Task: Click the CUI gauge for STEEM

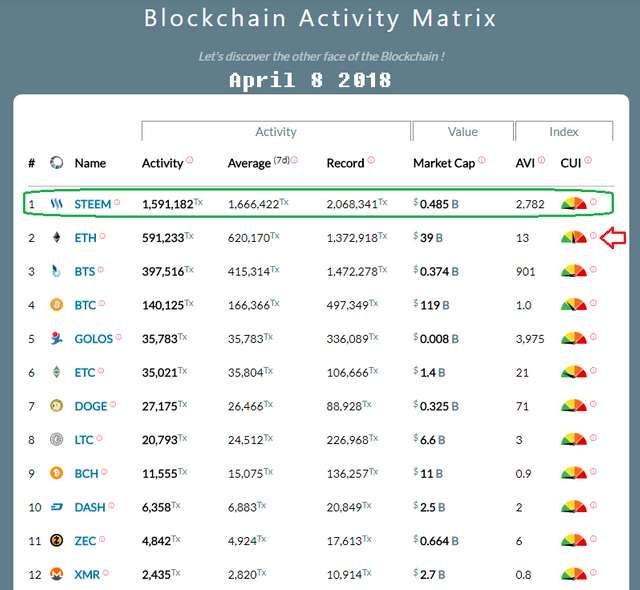Action: (x=574, y=203)
